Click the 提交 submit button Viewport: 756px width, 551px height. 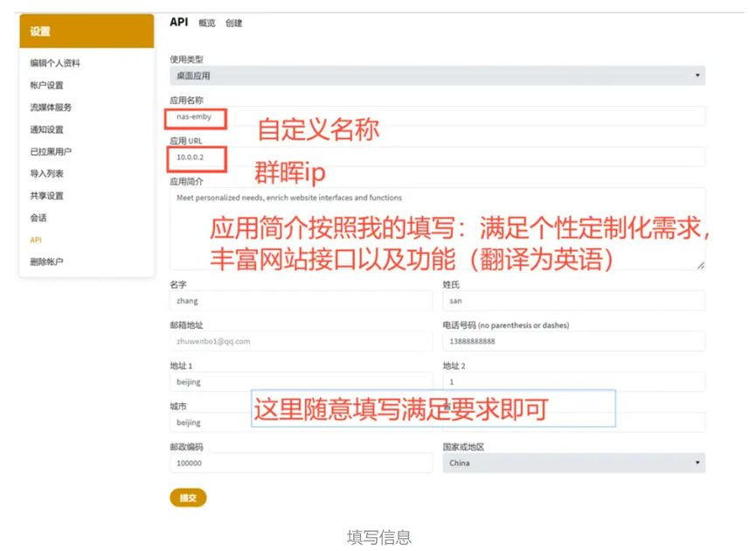188,498
